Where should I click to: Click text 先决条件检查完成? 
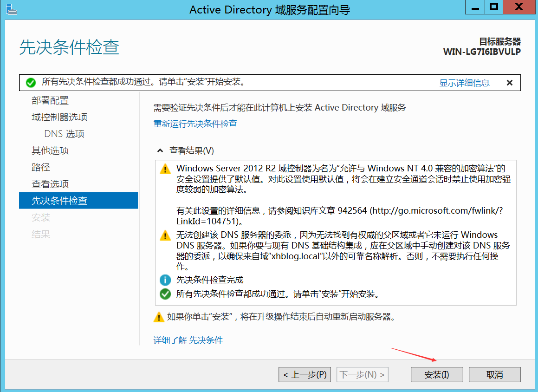click(210, 280)
